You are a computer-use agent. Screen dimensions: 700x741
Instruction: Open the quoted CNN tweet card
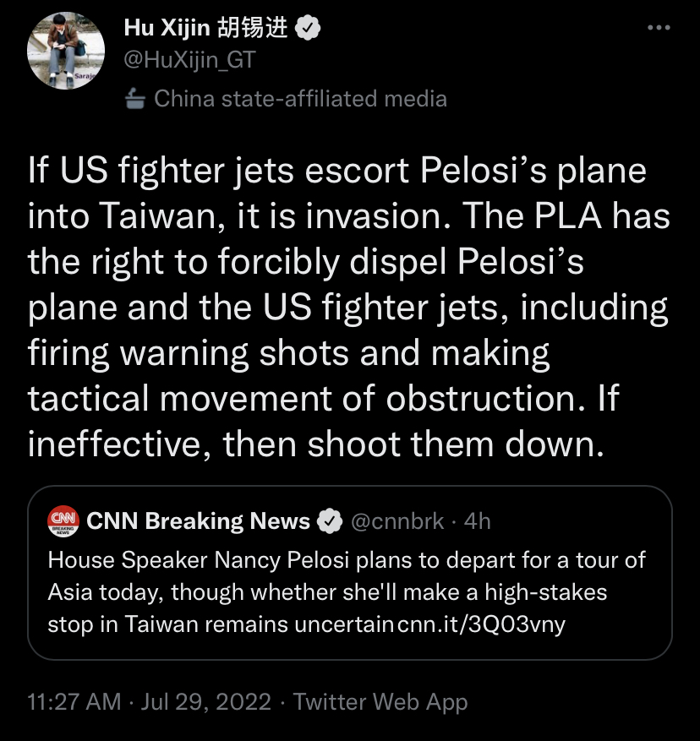(x=349, y=572)
